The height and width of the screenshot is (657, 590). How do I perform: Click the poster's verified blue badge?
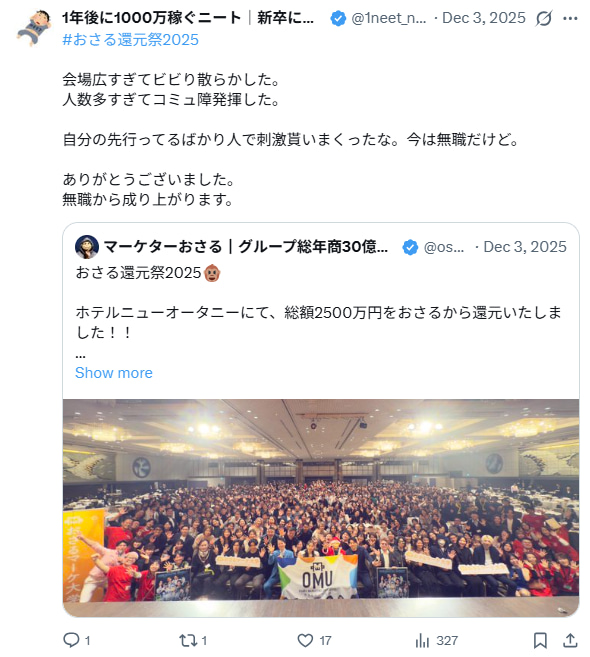point(338,18)
